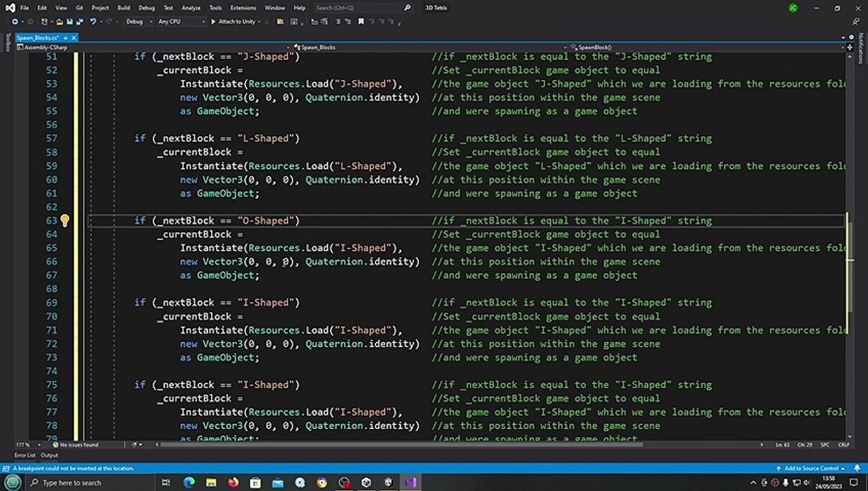
Task: Open the Project menu
Action: pyautogui.click(x=100, y=8)
